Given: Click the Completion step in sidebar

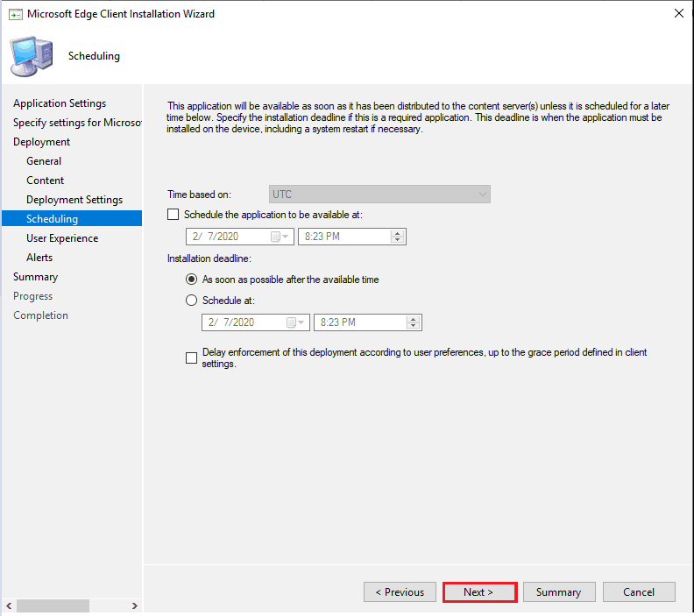Looking at the screenshot, I should pos(40,315).
